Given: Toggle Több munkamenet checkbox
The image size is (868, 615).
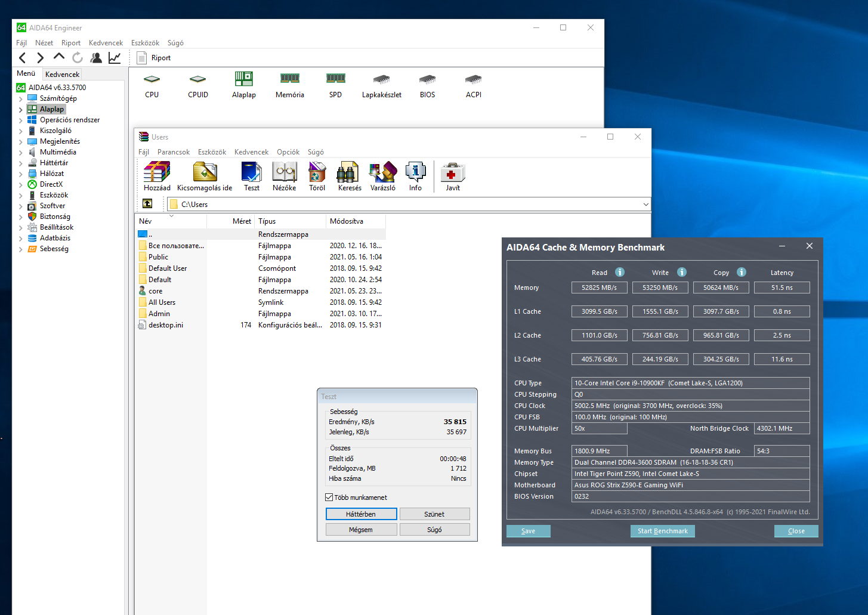Looking at the screenshot, I should pyautogui.click(x=329, y=497).
